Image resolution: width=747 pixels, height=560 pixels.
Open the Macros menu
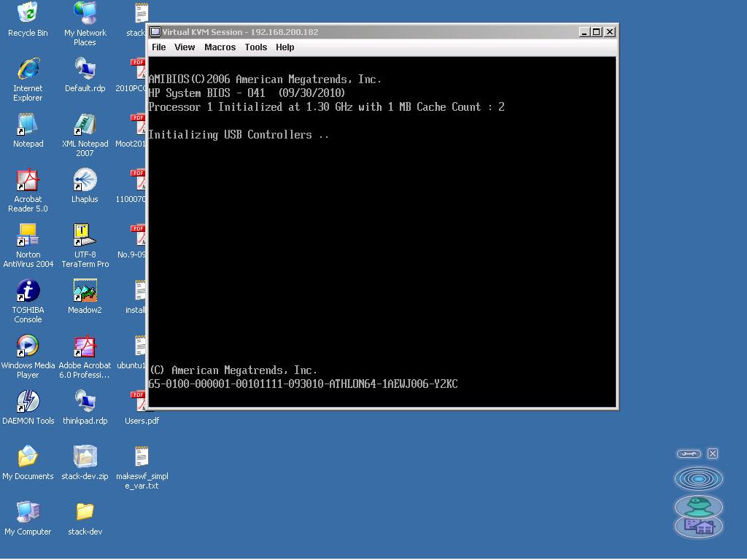[220, 47]
